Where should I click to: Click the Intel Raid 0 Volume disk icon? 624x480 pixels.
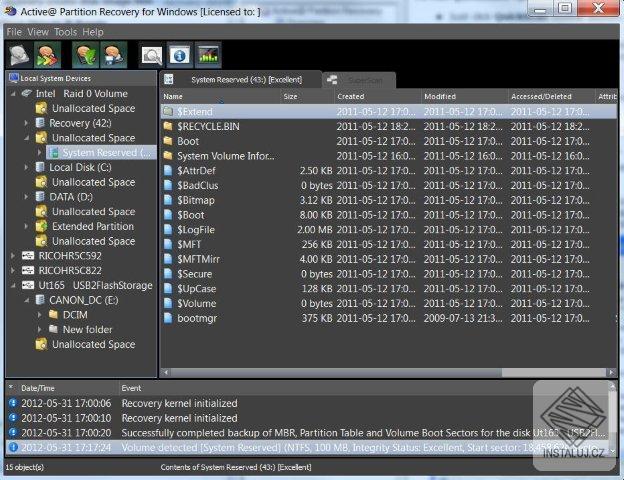[x=27, y=93]
